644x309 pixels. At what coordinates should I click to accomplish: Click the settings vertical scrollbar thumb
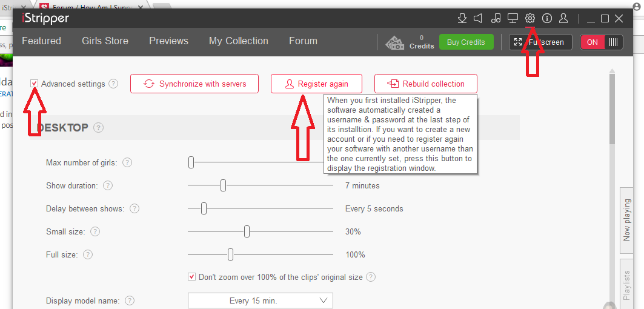coord(612,109)
